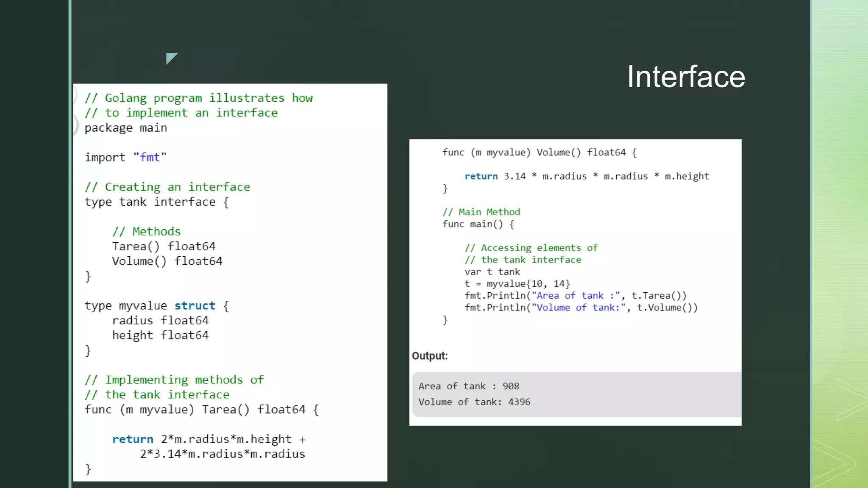The image size is (868, 488).
Task: Click right-panel comment "// the tank interface"
Action: 523,260
